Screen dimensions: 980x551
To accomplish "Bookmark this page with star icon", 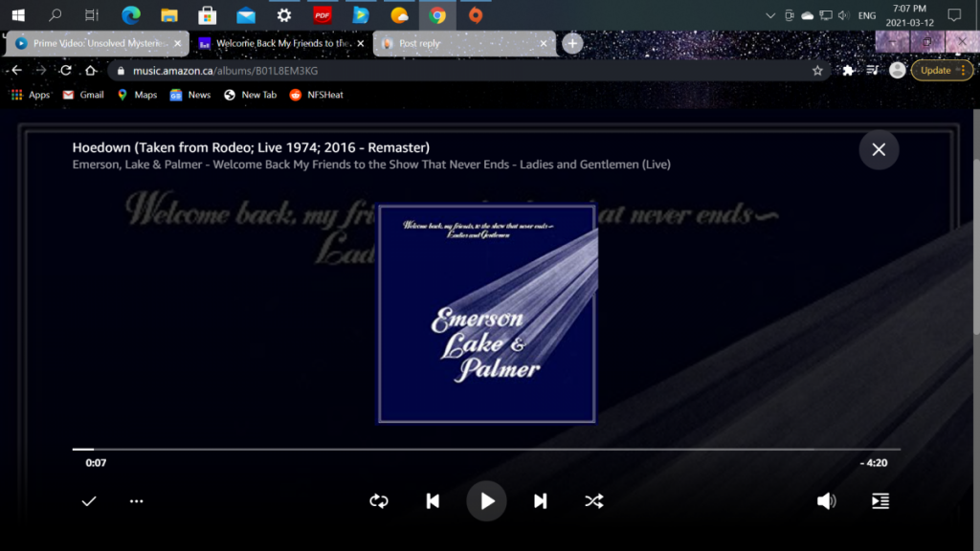I will pyautogui.click(x=817, y=70).
